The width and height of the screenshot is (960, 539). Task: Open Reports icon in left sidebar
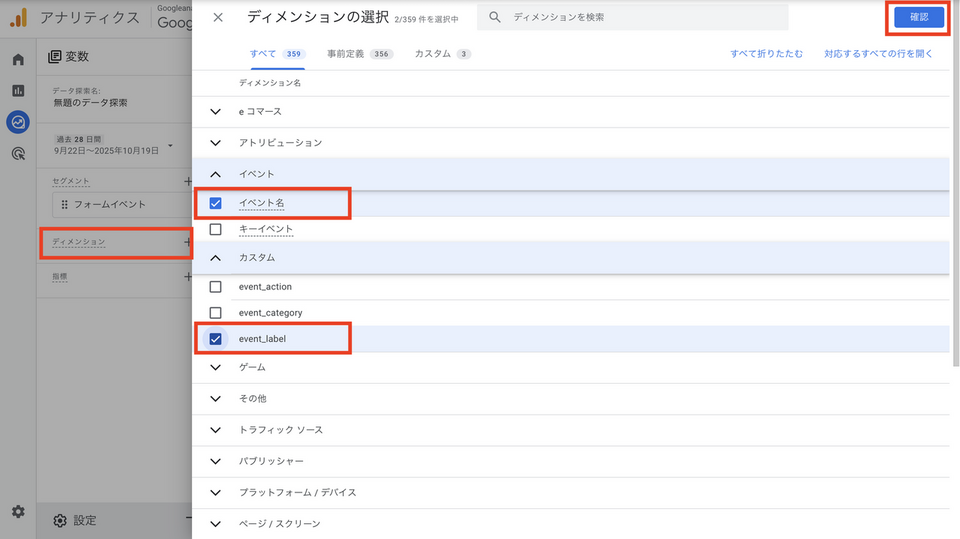tap(18, 91)
